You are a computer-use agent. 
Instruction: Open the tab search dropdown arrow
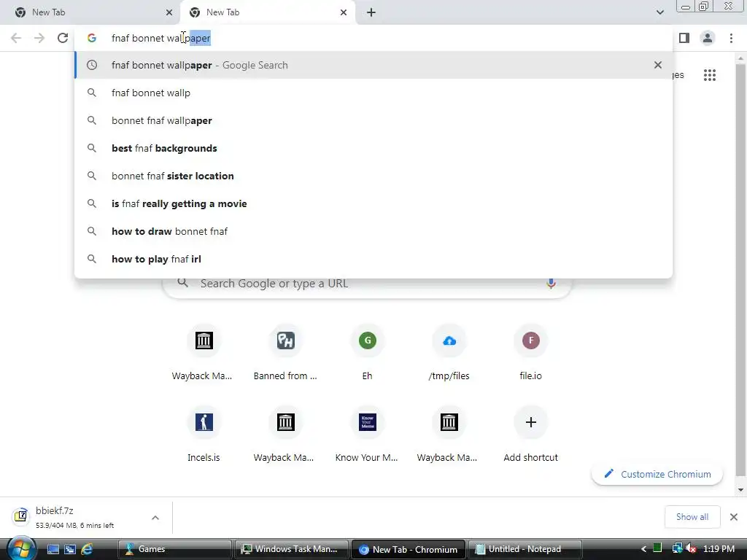tap(659, 12)
